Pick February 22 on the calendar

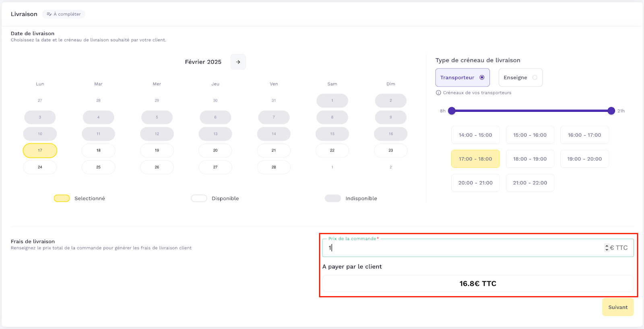click(332, 150)
